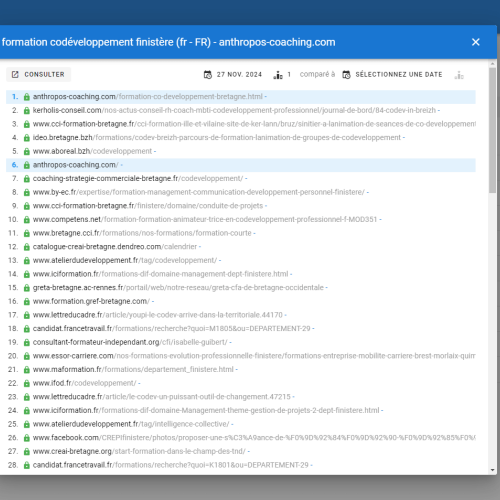Open result 10 www.competens.net link

(205, 220)
